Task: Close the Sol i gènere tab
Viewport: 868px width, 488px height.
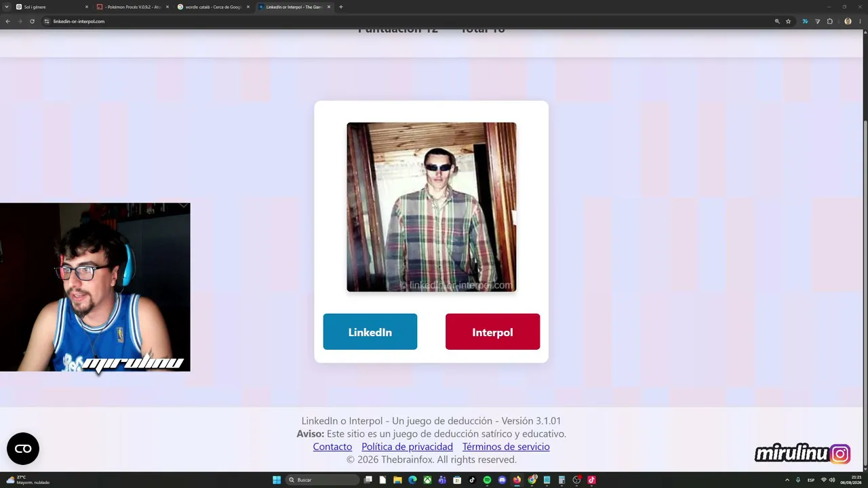Action: [87, 7]
